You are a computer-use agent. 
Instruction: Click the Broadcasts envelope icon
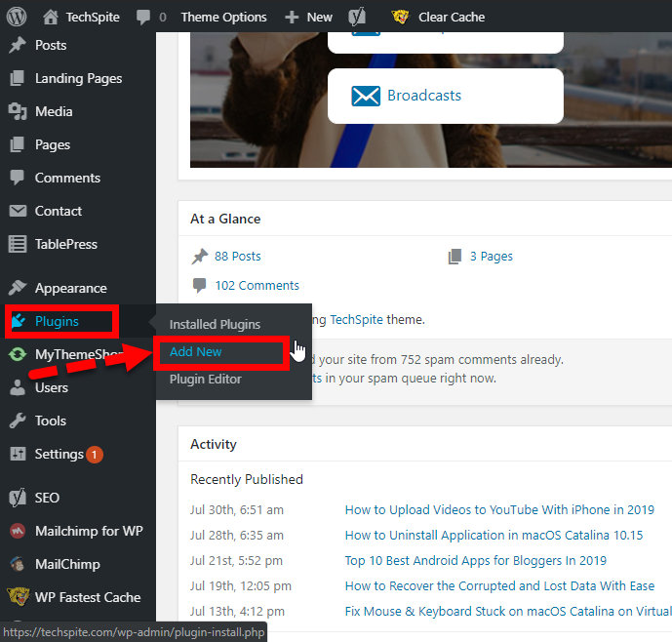pyautogui.click(x=365, y=96)
